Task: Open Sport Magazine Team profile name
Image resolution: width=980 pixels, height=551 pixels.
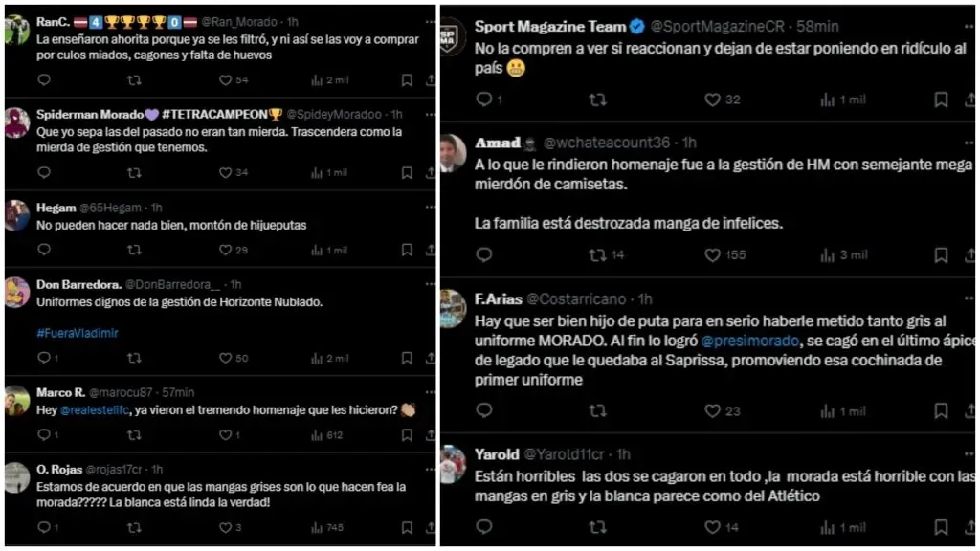Action: 550,27
